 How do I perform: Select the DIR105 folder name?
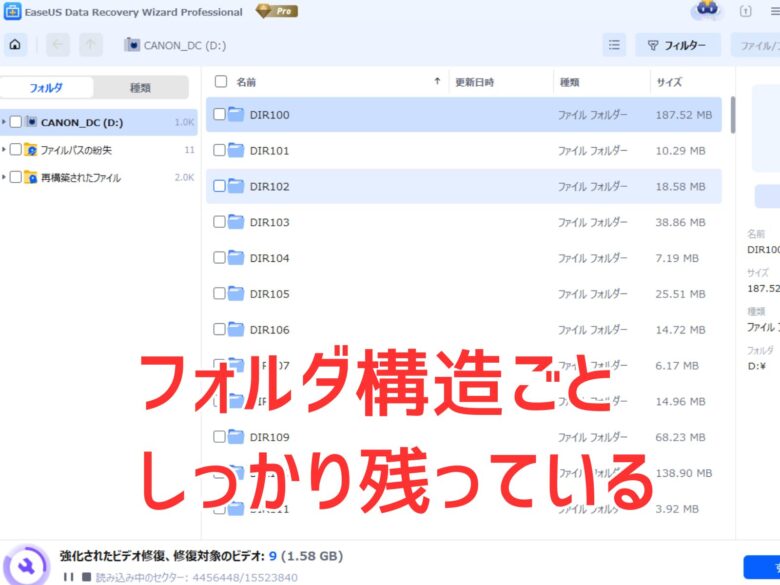click(270, 294)
